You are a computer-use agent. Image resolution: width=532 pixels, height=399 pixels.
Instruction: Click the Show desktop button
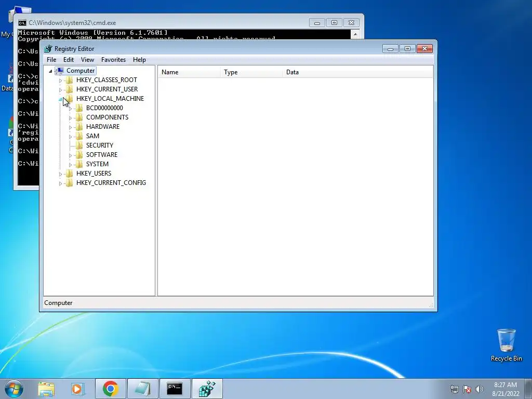tap(528, 389)
